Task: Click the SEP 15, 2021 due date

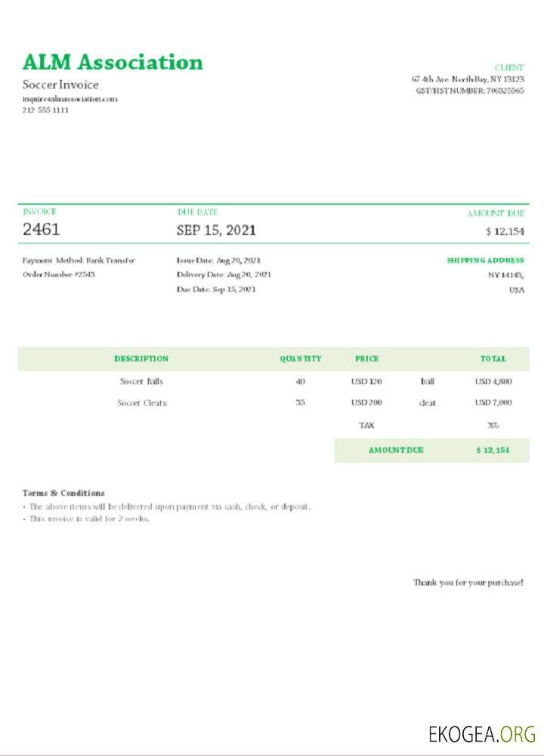Action: 216,230
